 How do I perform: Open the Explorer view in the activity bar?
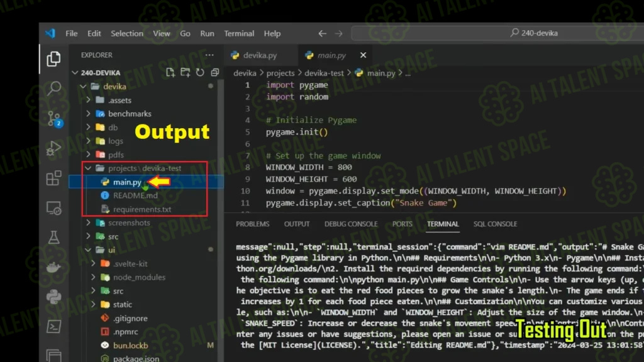click(x=53, y=59)
